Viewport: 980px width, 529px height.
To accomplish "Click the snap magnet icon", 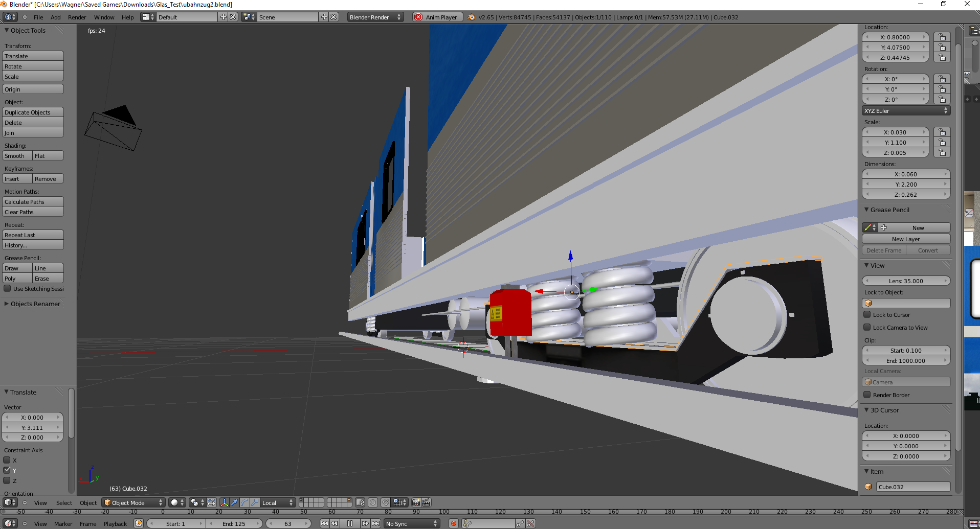I will click(386, 502).
